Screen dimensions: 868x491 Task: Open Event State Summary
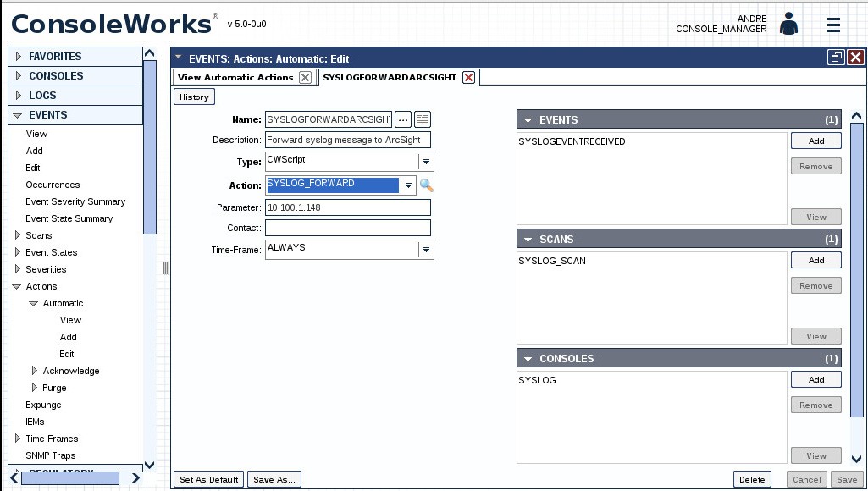pyautogui.click(x=69, y=218)
